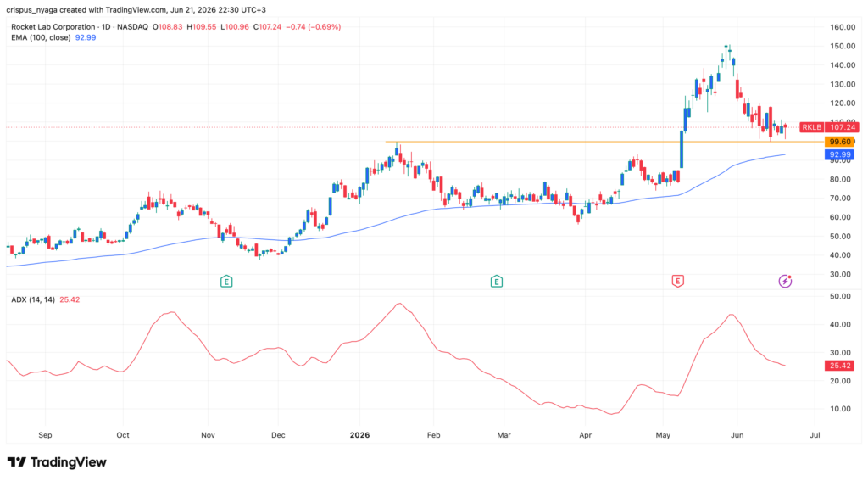Click the close price C107.24
Viewport: 868px width, 481px height.
[267, 26]
